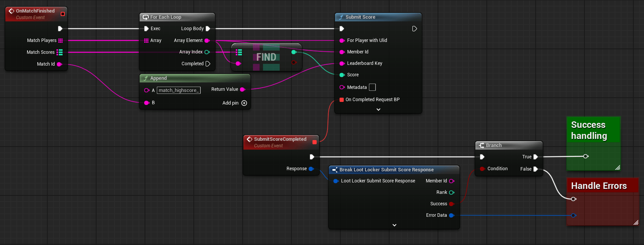
Task: Click the match_highscore_ text field on Append
Action: 179,90
